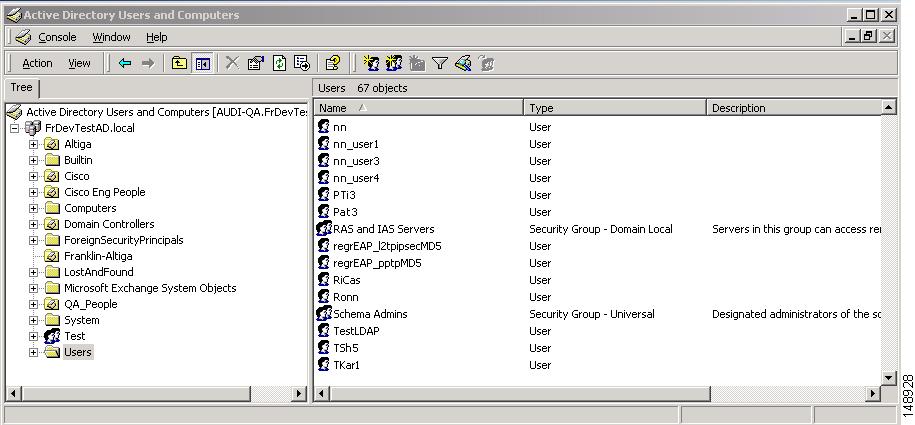Select Active Directory Users and Computers root node
This screenshot has width=915, height=425.
(x=166, y=112)
